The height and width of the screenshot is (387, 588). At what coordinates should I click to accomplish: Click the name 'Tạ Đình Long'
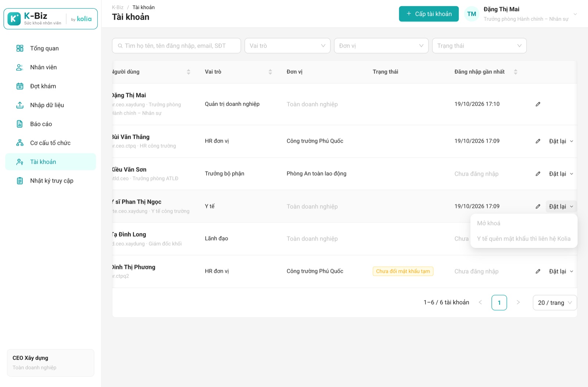pos(129,234)
